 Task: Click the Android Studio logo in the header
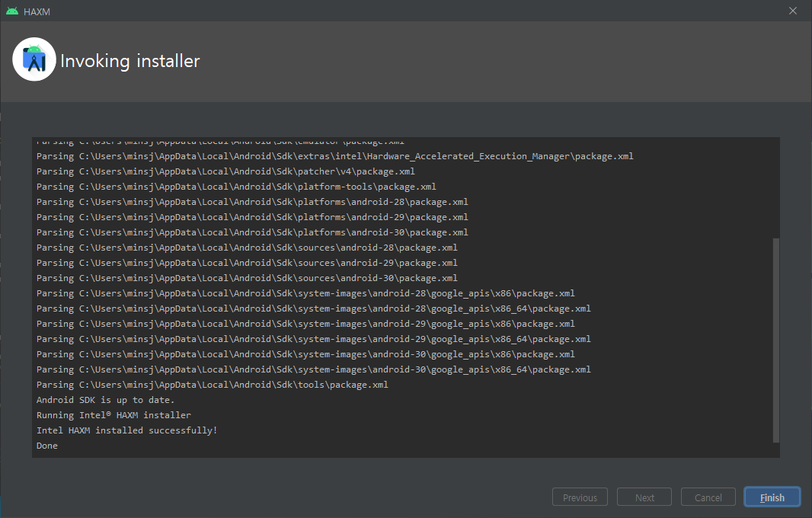coord(34,59)
